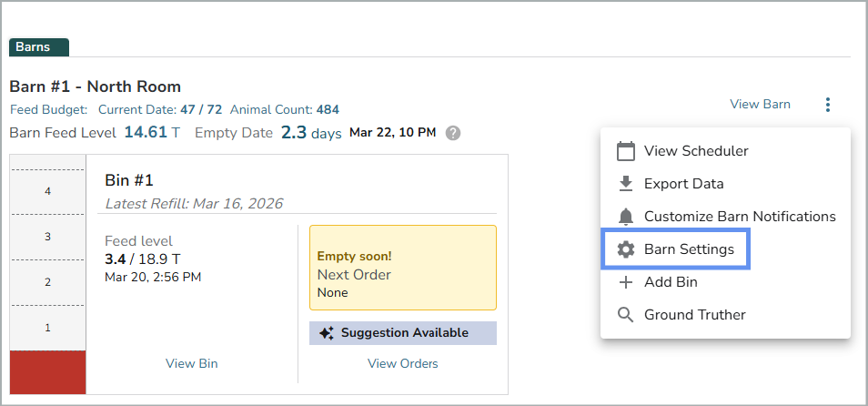
Task: Open the View Orders link
Action: coord(402,364)
